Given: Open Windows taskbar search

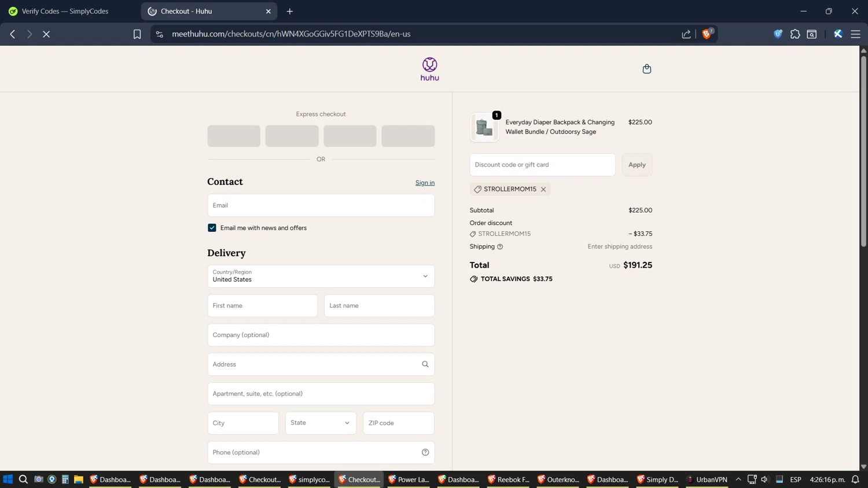Looking at the screenshot, I should [23, 479].
